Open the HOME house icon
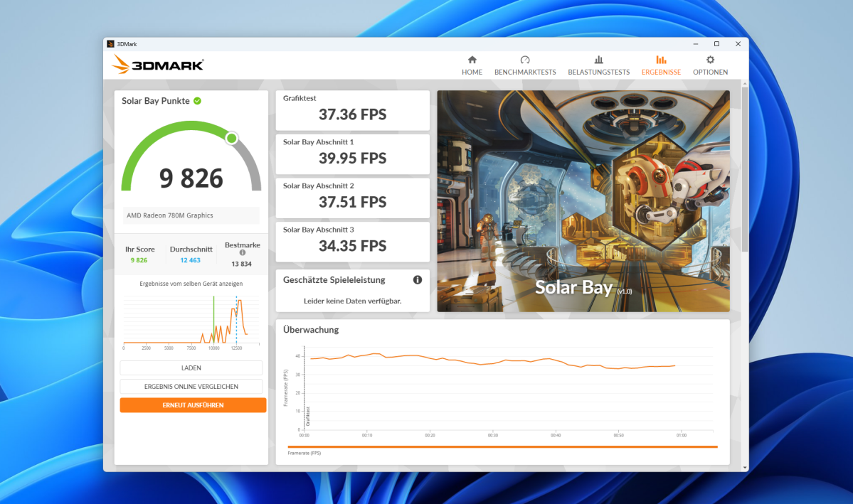The image size is (853, 504). tap(472, 60)
